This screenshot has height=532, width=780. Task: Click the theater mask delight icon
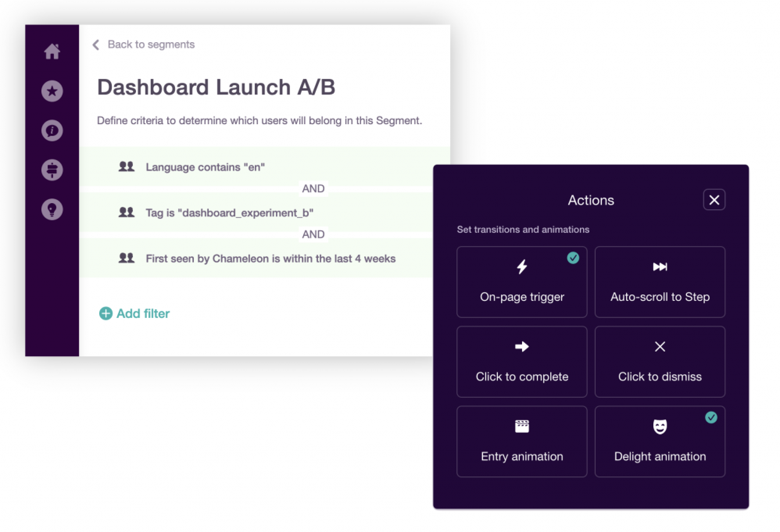pyautogui.click(x=660, y=426)
